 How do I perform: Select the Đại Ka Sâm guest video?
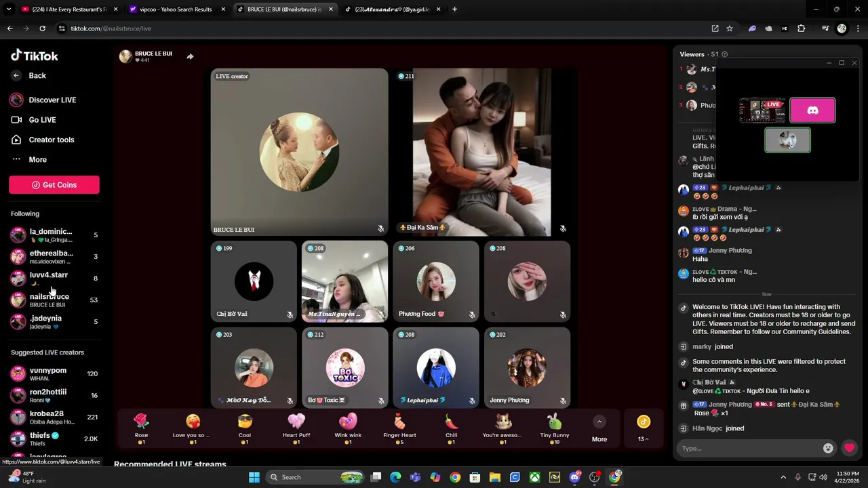pyautogui.click(x=481, y=152)
